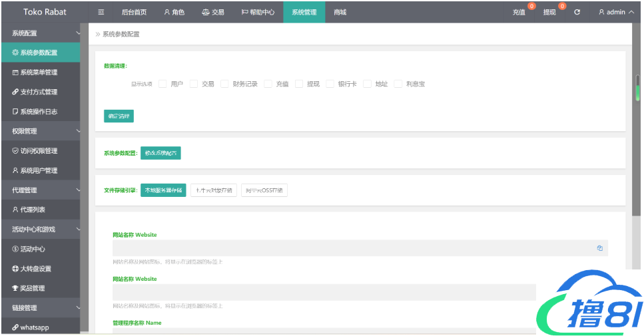This screenshot has height=336, width=644.
Task: Click the hamburger menu toggle icon
Action: tap(101, 12)
